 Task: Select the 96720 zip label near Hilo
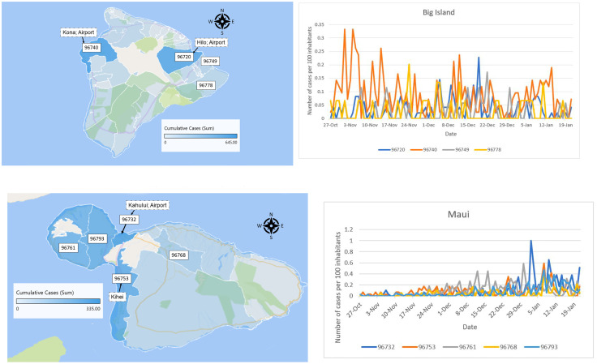pos(184,57)
